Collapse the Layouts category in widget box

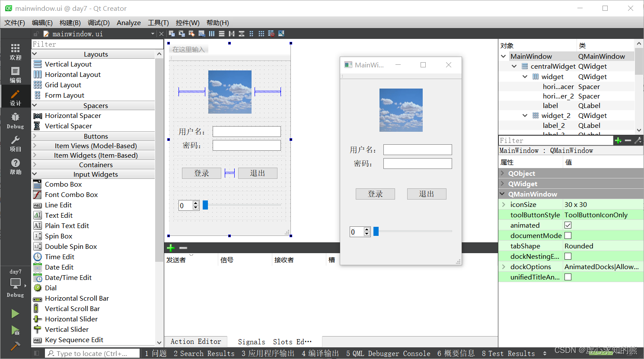[35, 54]
